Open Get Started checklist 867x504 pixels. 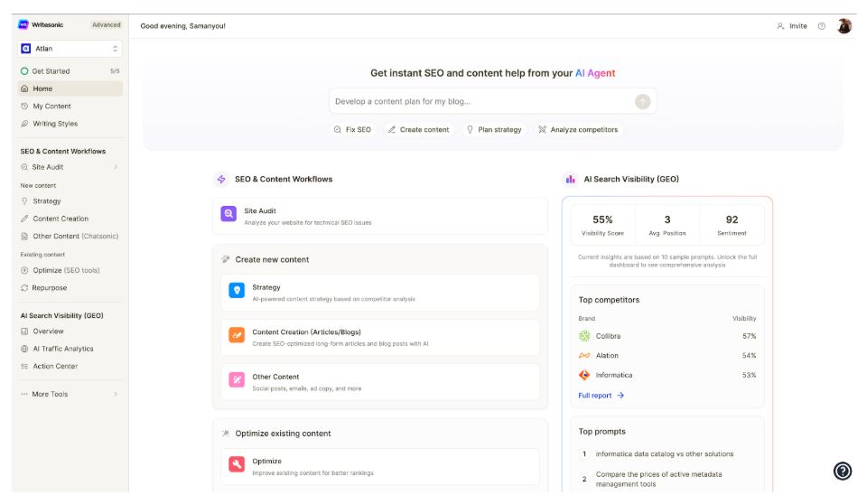click(x=70, y=70)
